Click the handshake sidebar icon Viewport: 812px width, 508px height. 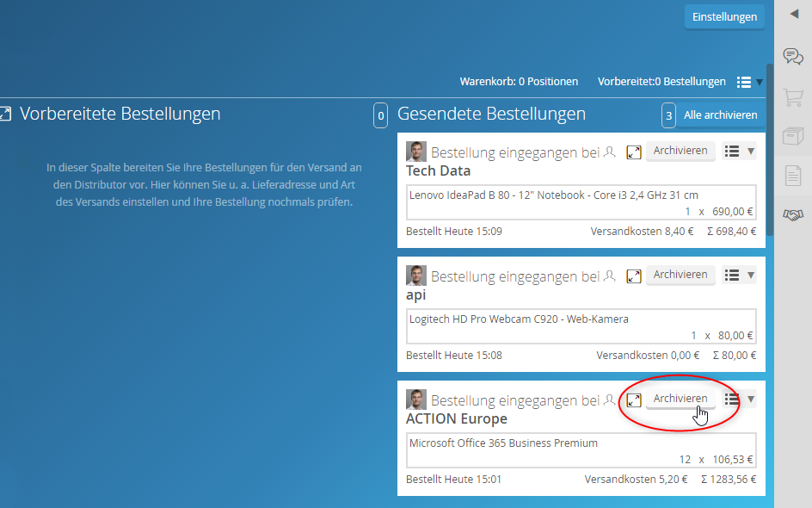click(793, 215)
